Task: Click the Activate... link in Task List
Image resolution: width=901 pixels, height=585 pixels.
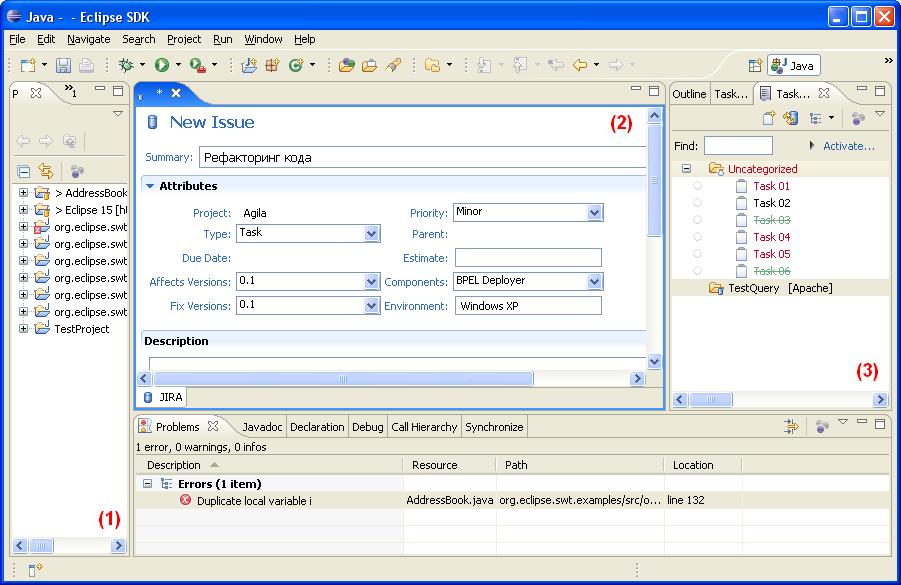Action: 849,146
